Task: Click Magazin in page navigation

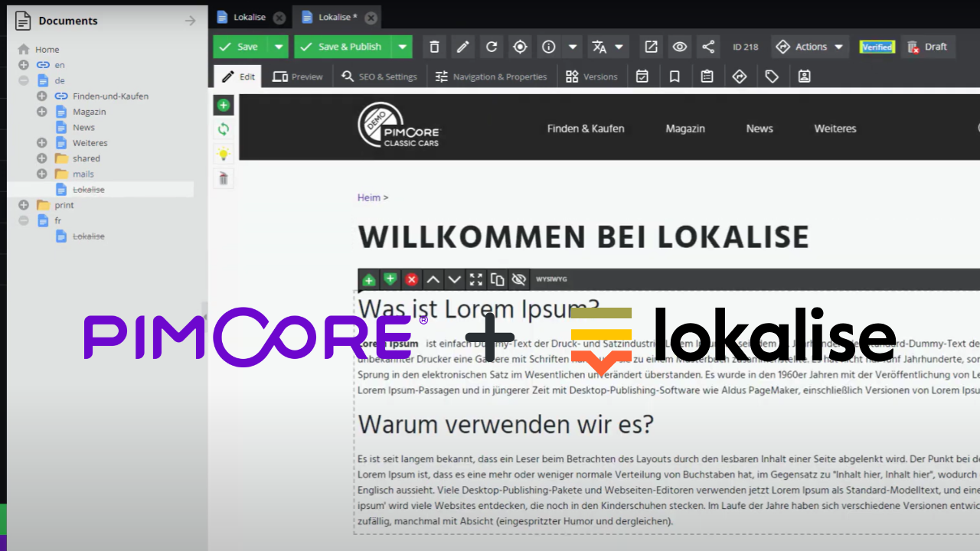Action: (x=685, y=129)
